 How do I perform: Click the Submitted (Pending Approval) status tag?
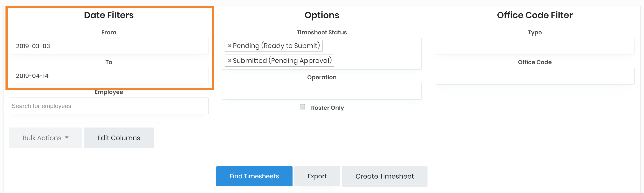coord(282,61)
